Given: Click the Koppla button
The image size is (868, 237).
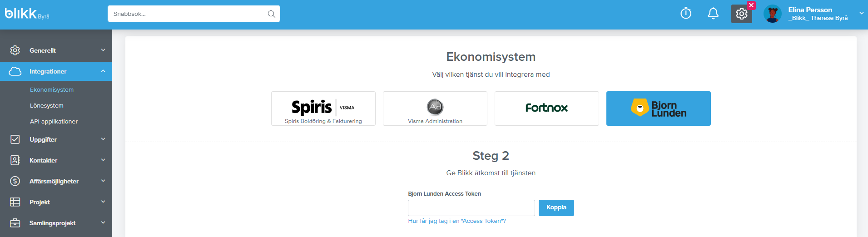Looking at the screenshot, I should pos(556,208).
